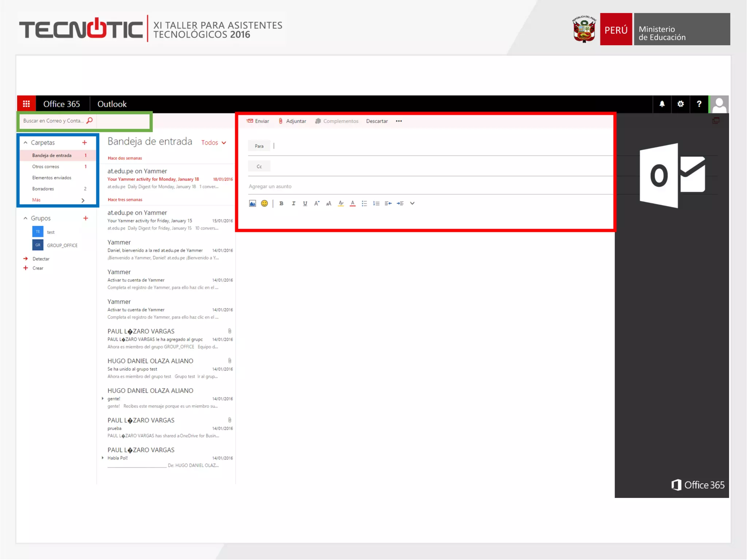This screenshot has height=560, width=747.
Task: Expand more formatting options chevron
Action: pyautogui.click(x=412, y=203)
